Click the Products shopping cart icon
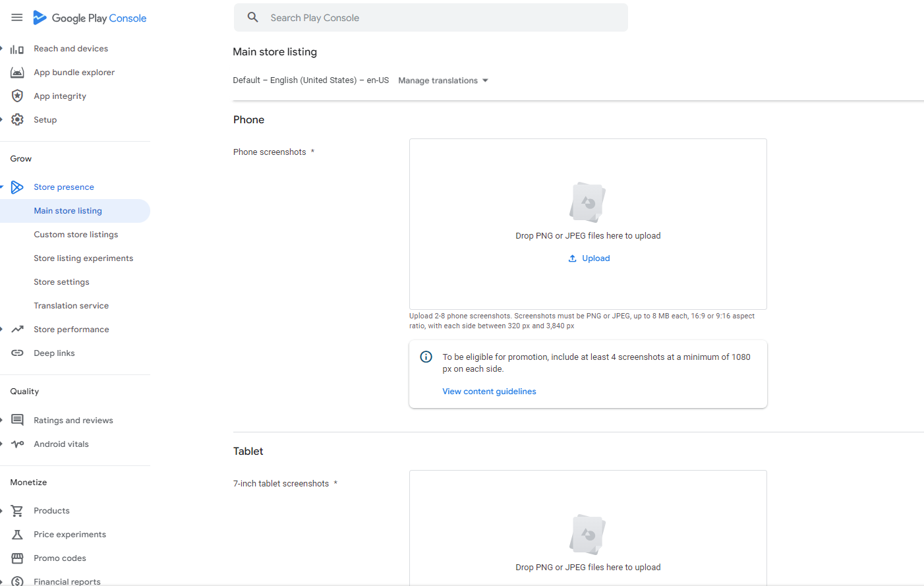The width and height of the screenshot is (924, 586). tap(16, 510)
